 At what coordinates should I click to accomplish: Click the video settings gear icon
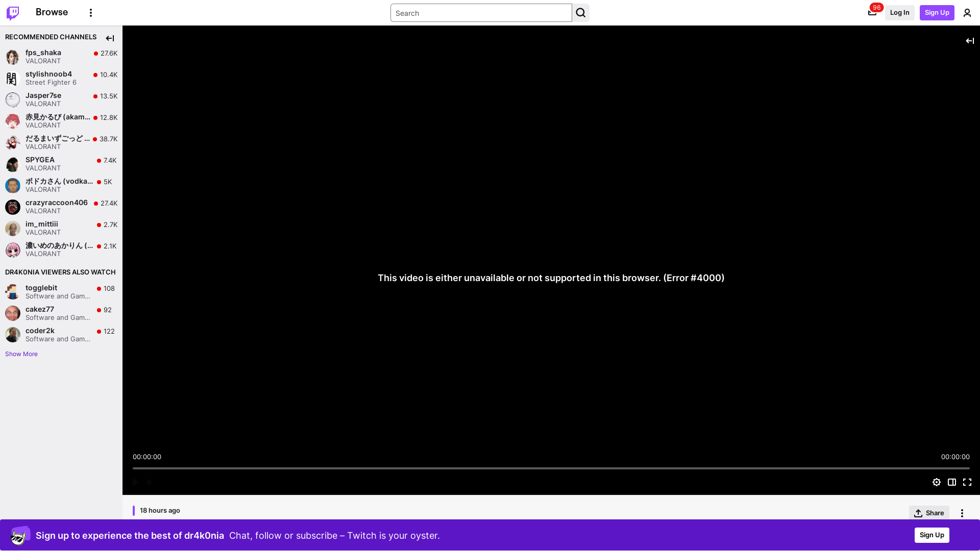pyautogui.click(x=936, y=482)
